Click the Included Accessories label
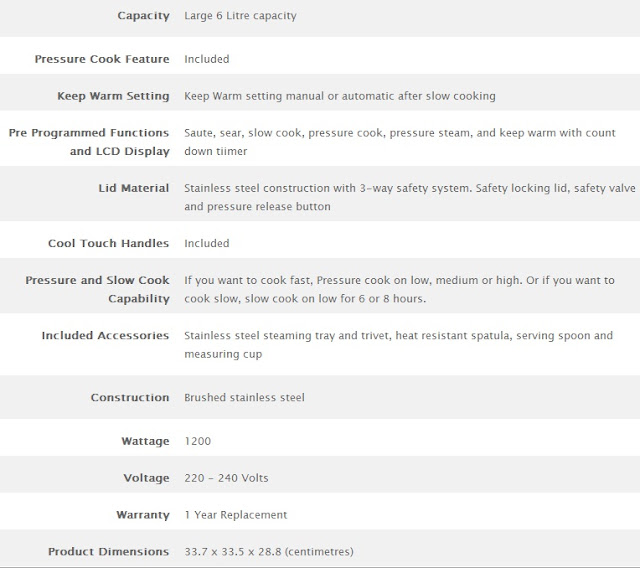Image resolution: width=640 pixels, height=568 pixels. point(105,335)
